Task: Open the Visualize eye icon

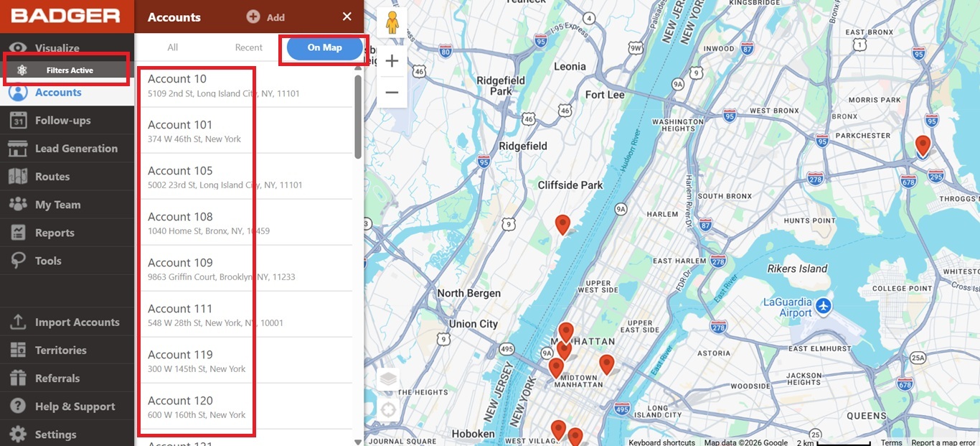Action: coord(18,48)
